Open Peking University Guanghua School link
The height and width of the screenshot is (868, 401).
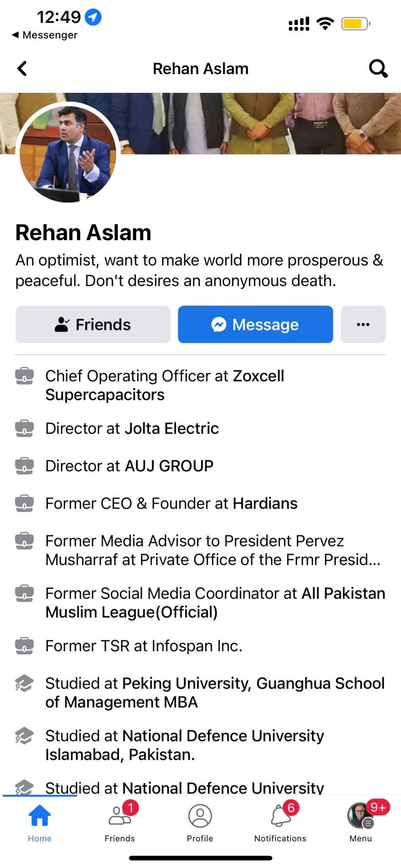[x=215, y=693]
